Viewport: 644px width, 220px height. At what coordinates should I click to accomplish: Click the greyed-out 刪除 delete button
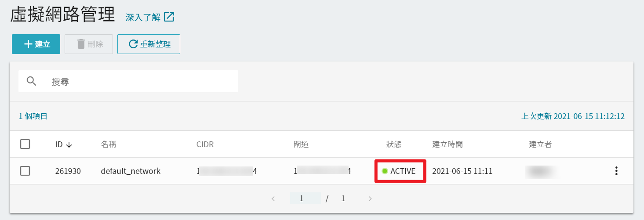[x=89, y=44]
